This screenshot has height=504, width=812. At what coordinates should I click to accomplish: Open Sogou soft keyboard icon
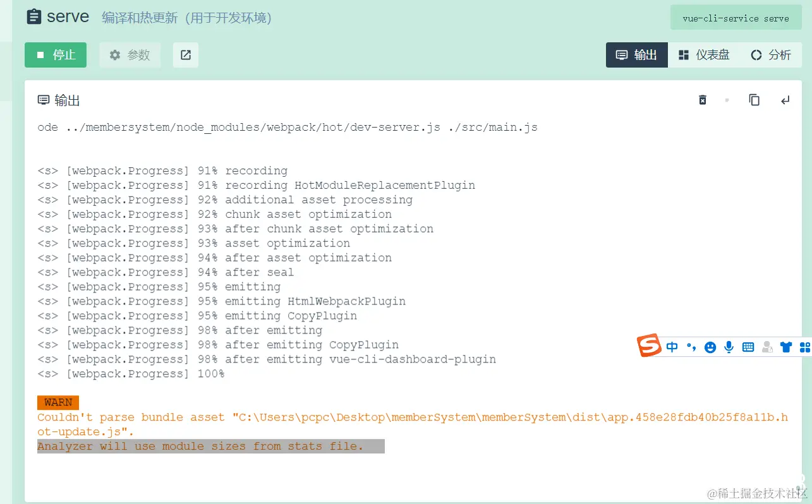pyautogui.click(x=748, y=347)
